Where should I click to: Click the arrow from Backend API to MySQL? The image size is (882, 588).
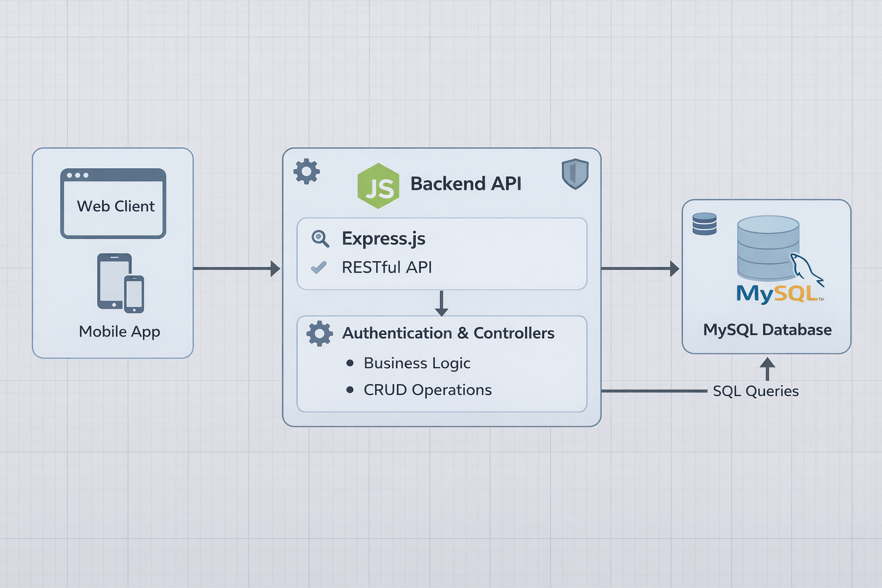tap(640, 268)
